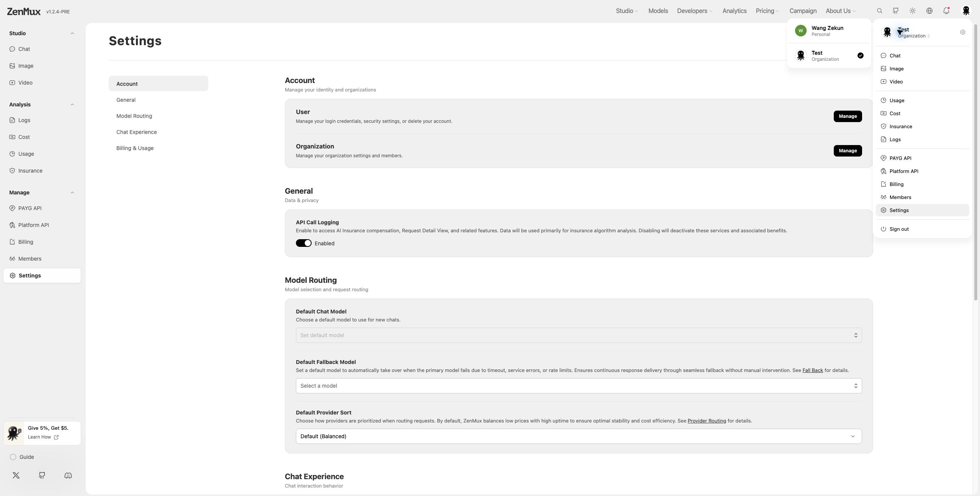Open Insurance in the left sidebar
Viewport: 980px width, 496px height.
tap(42, 171)
